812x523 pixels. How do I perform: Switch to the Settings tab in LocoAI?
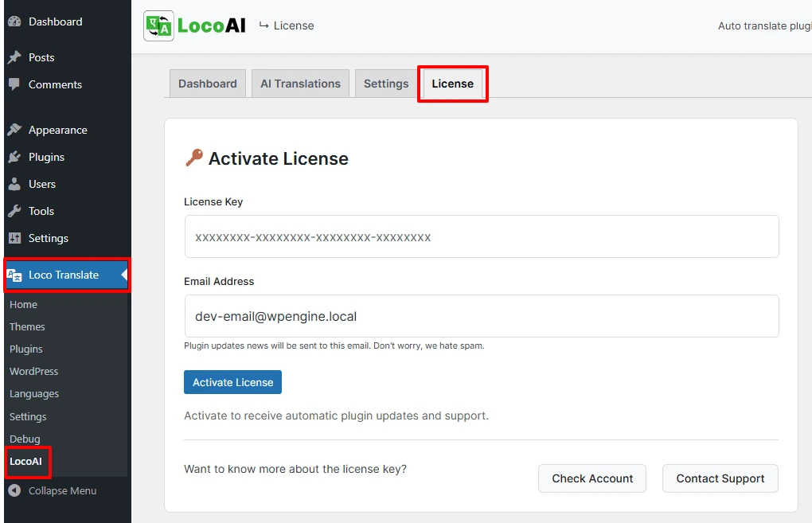click(386, 84)
